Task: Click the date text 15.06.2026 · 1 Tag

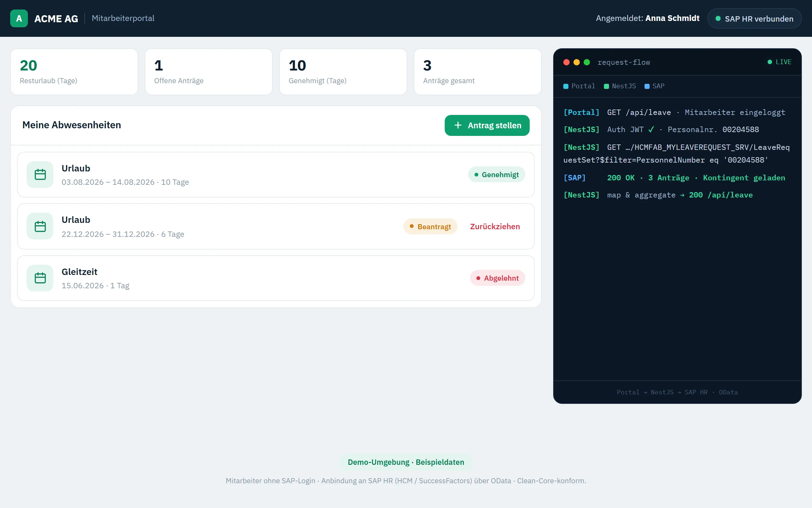Action: [x=95, y=285]
